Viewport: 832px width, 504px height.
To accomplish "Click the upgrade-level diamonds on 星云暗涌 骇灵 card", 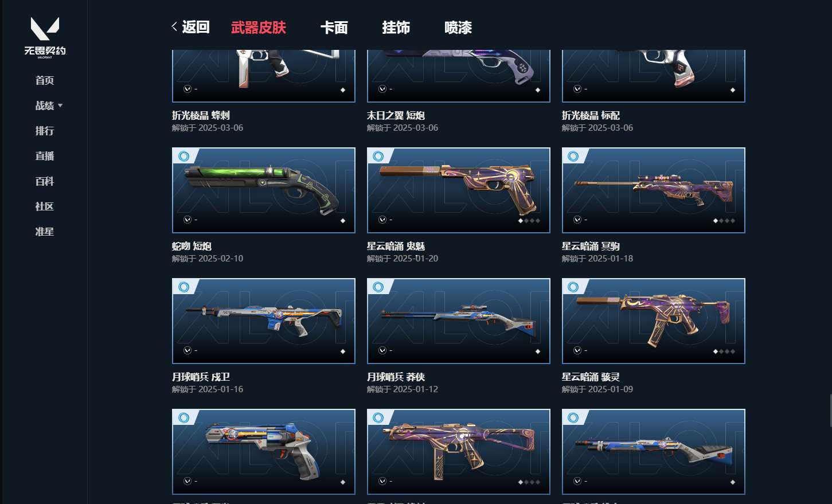I will pos(724,351).
